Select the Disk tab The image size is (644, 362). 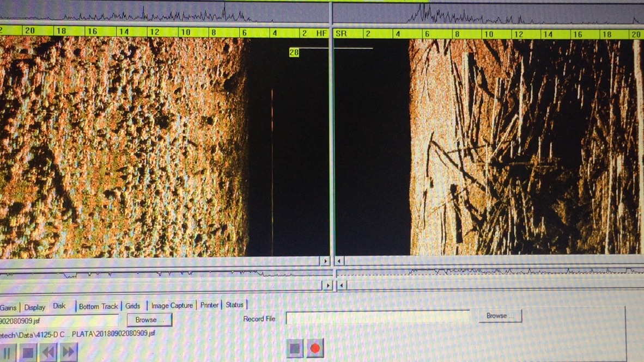click(60, 306)
